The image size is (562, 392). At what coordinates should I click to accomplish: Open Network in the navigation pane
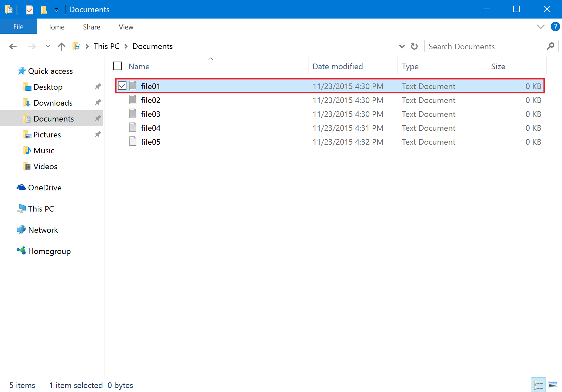coord(43,230)
